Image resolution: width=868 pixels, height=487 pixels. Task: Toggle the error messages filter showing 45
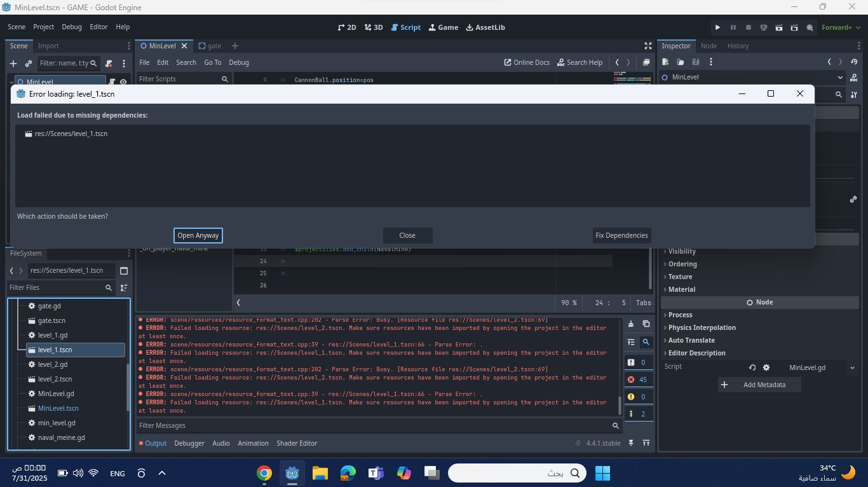[x=637, y=380]
